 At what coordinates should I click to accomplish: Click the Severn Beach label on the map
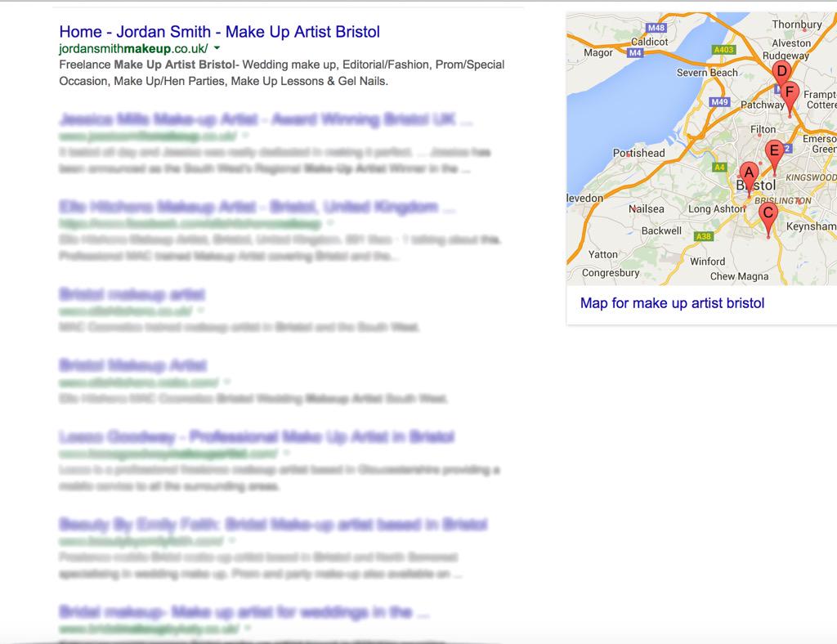click(707, 73)
